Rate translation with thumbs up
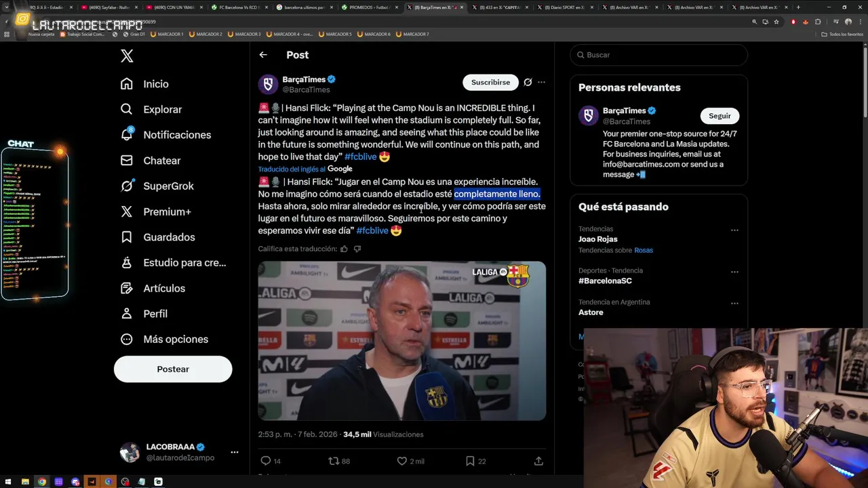 click(344, 249)
